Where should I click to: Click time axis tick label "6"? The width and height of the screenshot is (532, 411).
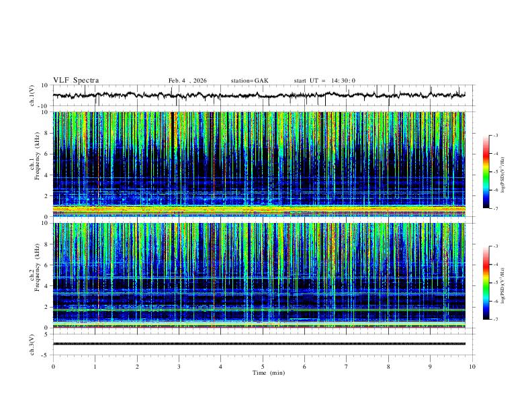tap(304, 367)
